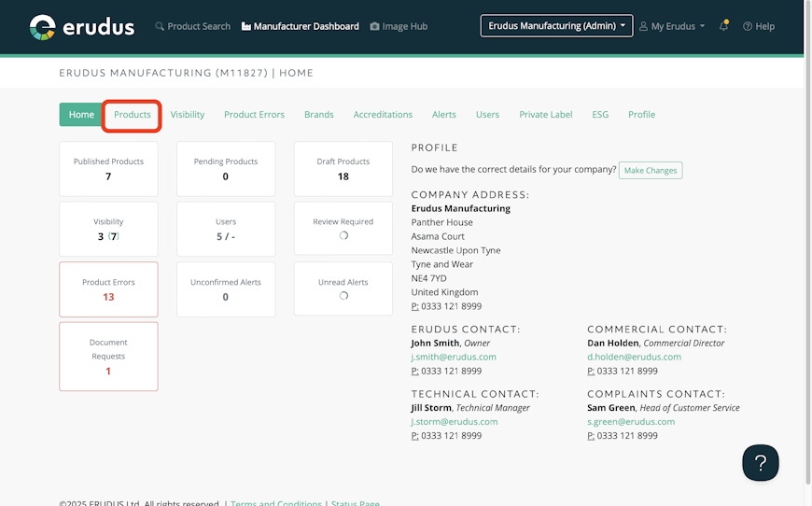
Task: Open the Private Label tab
Action: (546, 115)
